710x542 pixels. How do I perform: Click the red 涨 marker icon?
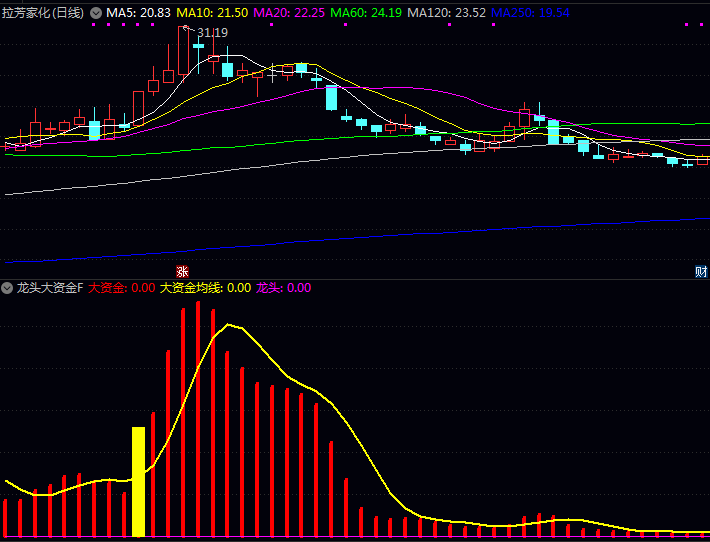tap(182, 271)
